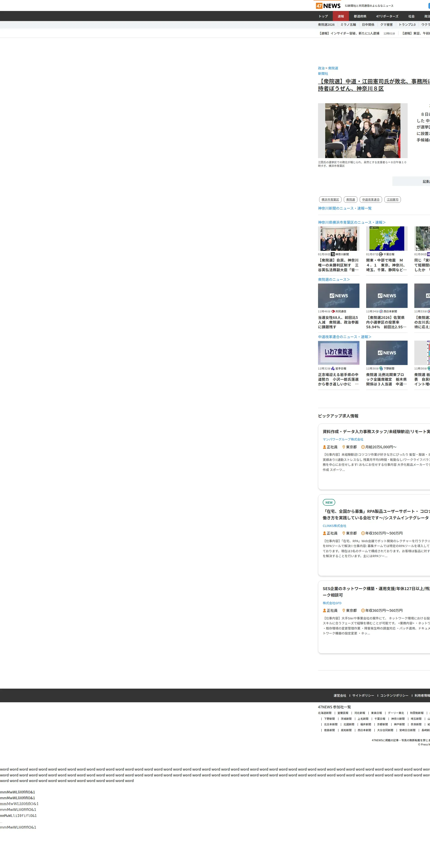The height and width of the screenshot is (868, 430).
Task: Expand the 衆院選のニュース section link
Action: coord(334,279)
